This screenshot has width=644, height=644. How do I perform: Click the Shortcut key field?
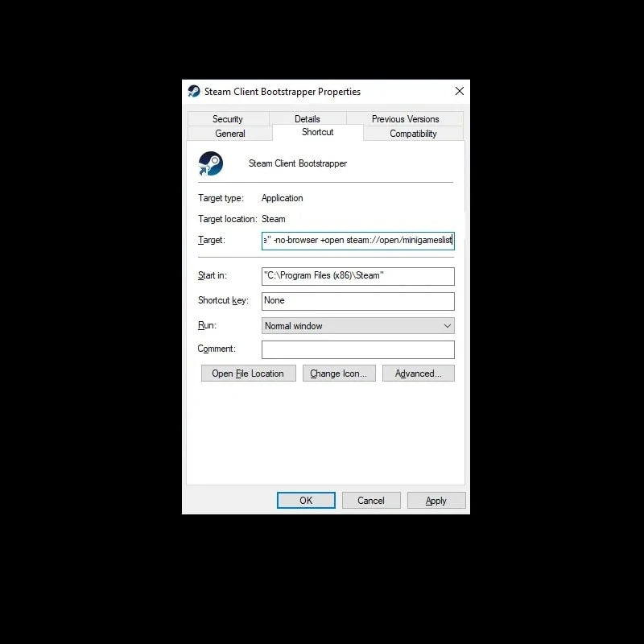(357, 301)
